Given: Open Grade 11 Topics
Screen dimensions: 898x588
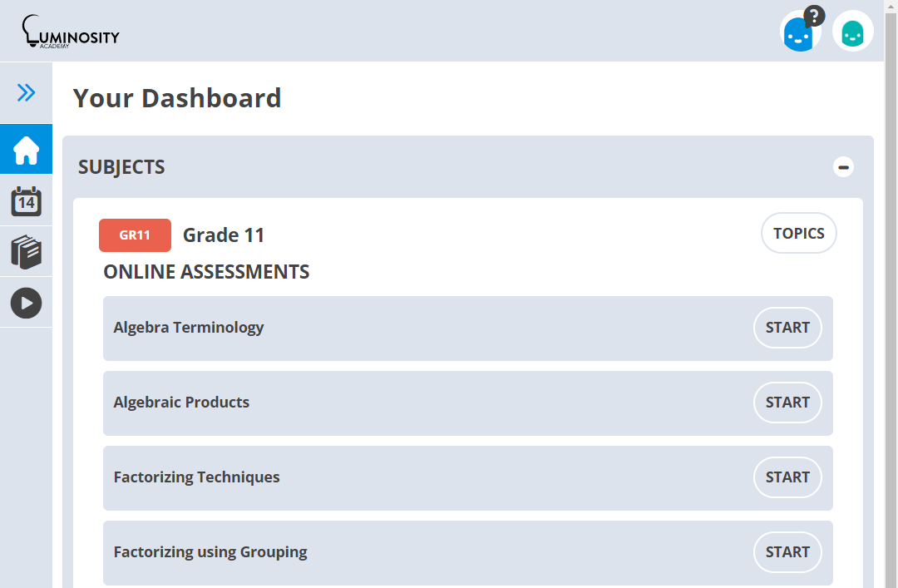Looking at the screenshot, I should 798,234.
